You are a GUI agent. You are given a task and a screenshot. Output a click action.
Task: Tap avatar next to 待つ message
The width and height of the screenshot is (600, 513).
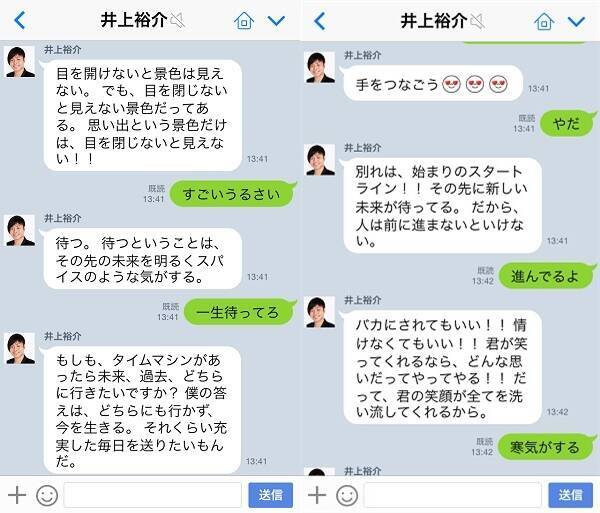[20, 230]
